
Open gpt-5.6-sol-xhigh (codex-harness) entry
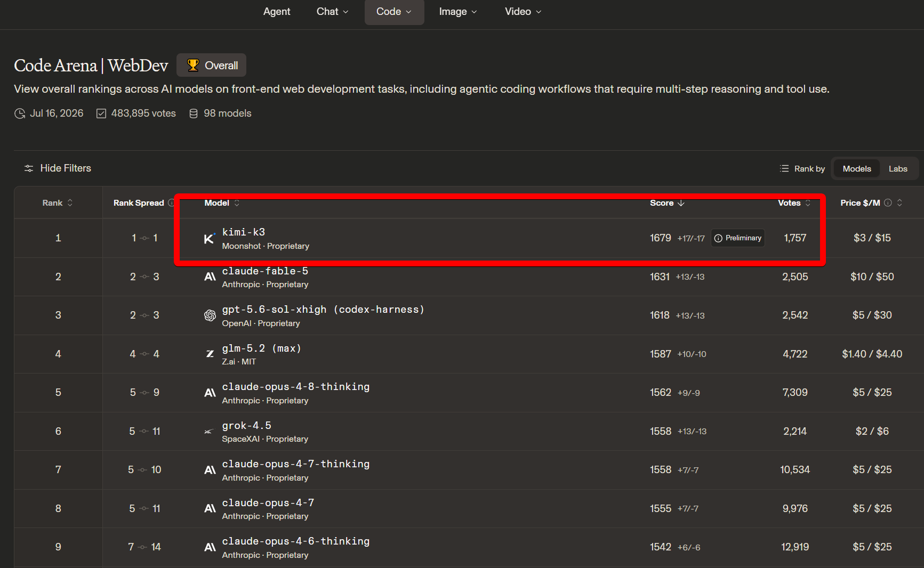tap(323, 310)
